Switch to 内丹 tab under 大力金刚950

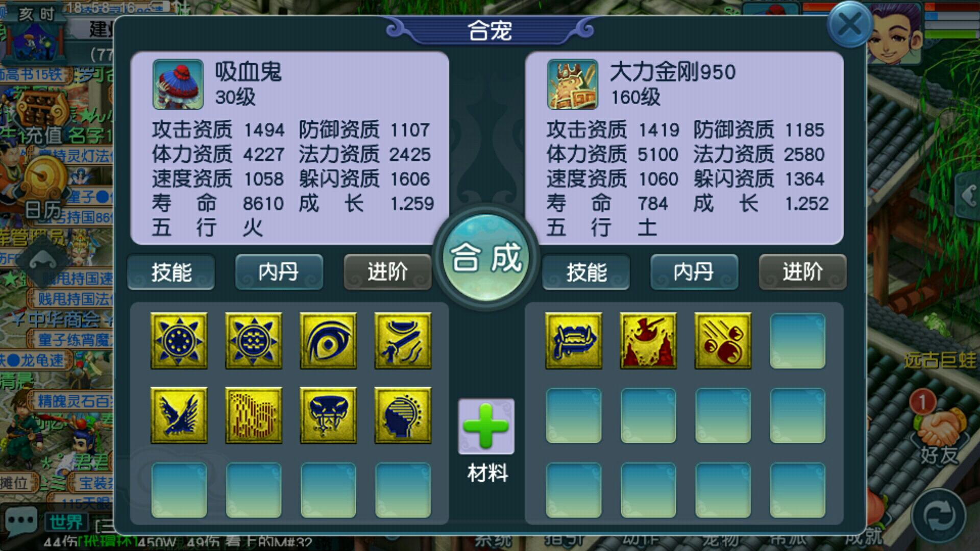(694, 272)
